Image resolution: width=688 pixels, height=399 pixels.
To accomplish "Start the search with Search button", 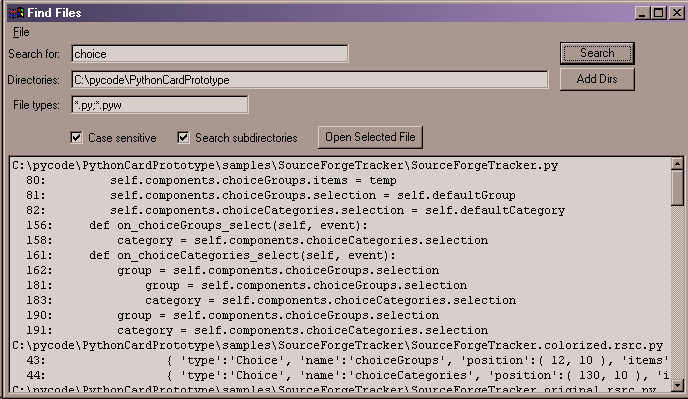I will tap(597, 53).
